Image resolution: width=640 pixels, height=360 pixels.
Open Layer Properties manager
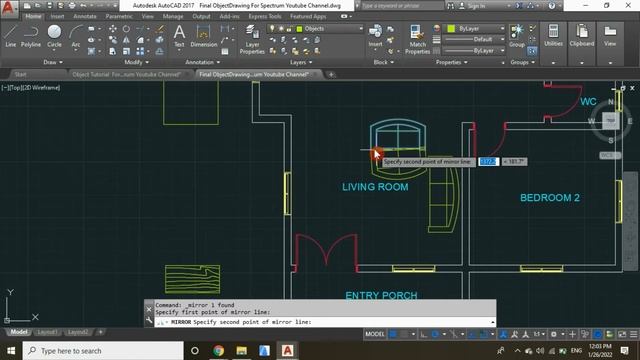coord(252,40)
